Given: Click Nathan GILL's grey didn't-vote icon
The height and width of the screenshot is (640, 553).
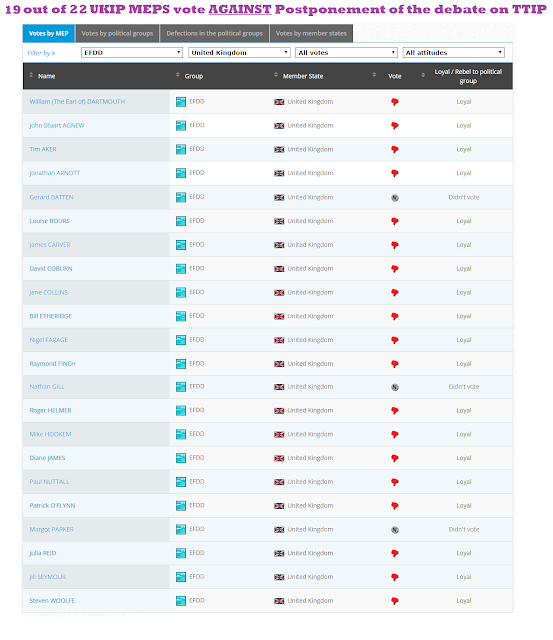Looking at the screenshot, I should click(395, 387).
